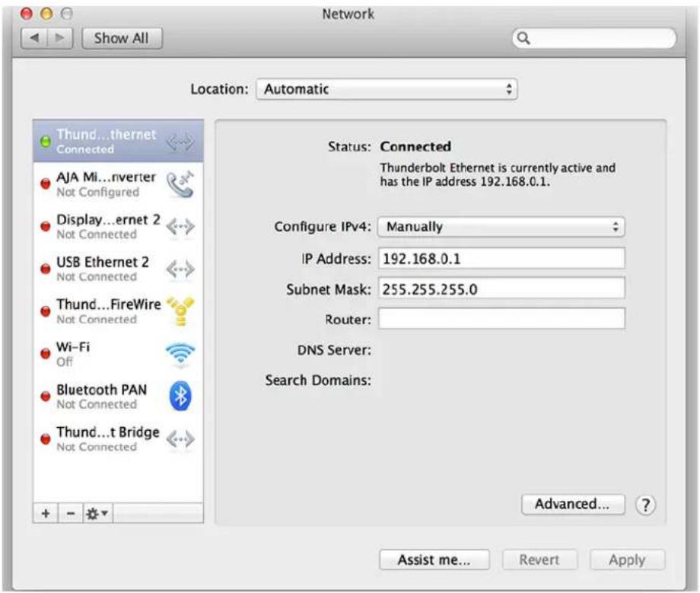Select Thunderbolt Bridge service row
The height and width of the screenshot is (593, 700).
pyautogui.click(x=118, y=439)
